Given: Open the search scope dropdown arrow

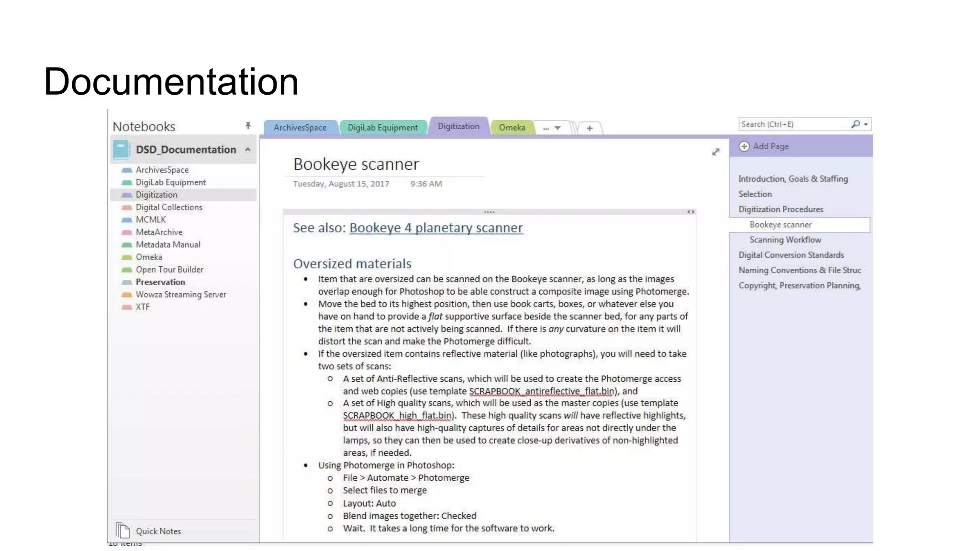Looking at the screenshot, I should tap(866, 124).
